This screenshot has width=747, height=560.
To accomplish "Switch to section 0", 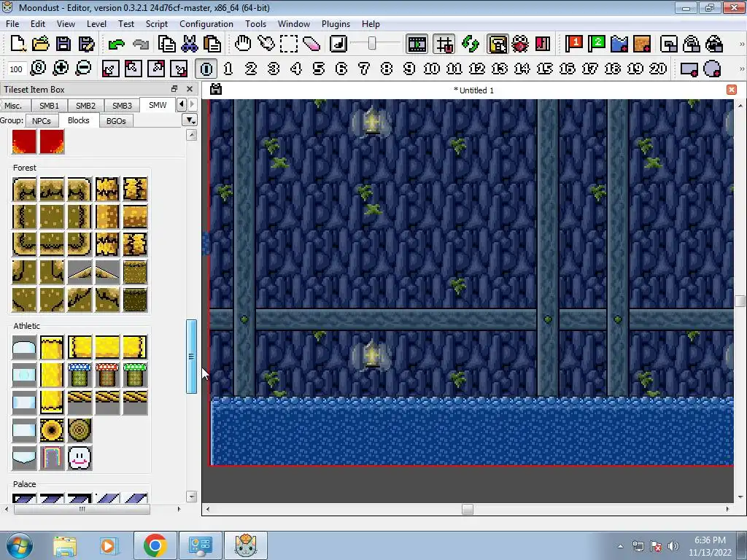I will (206, 69).
